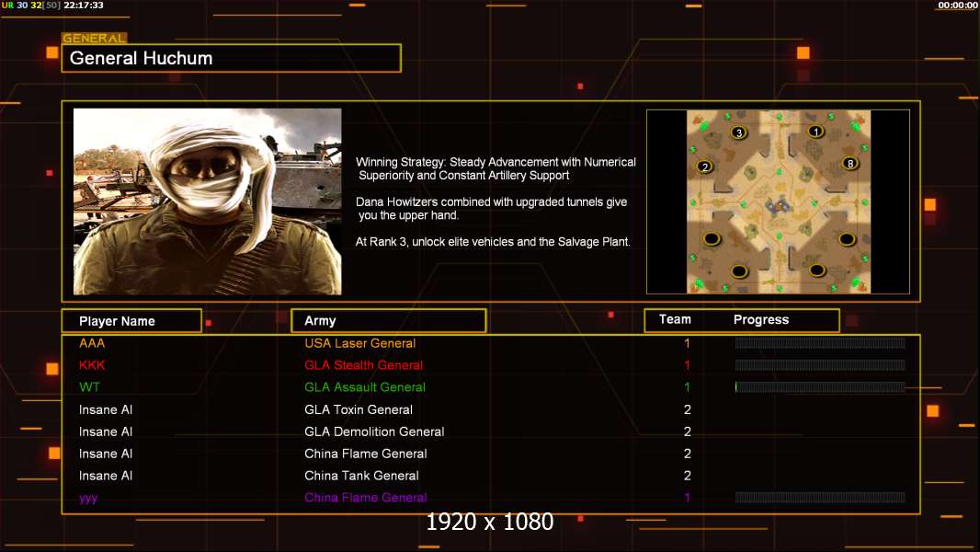Click the General Huchum name field
This screenshot has width=980, height=552.
[x=232, y=58]
